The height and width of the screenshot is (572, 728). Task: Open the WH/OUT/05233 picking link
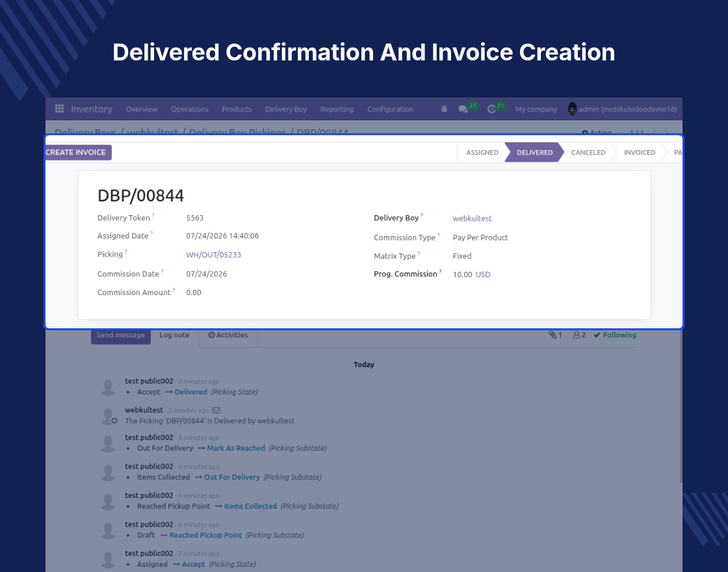point(214,254)
